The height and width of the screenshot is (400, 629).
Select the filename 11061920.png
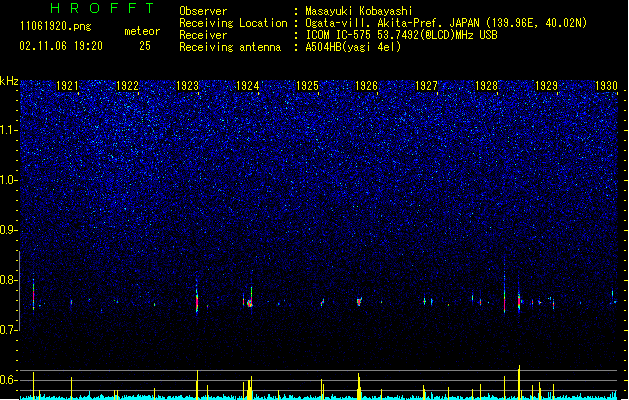pyautogui.click(x=56, y=26)
